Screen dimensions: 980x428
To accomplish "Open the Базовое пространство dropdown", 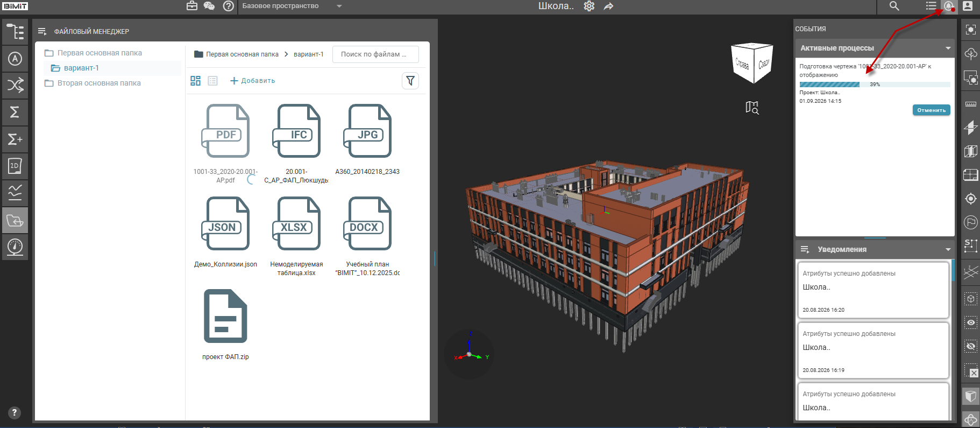I will [x=292, y=6].
